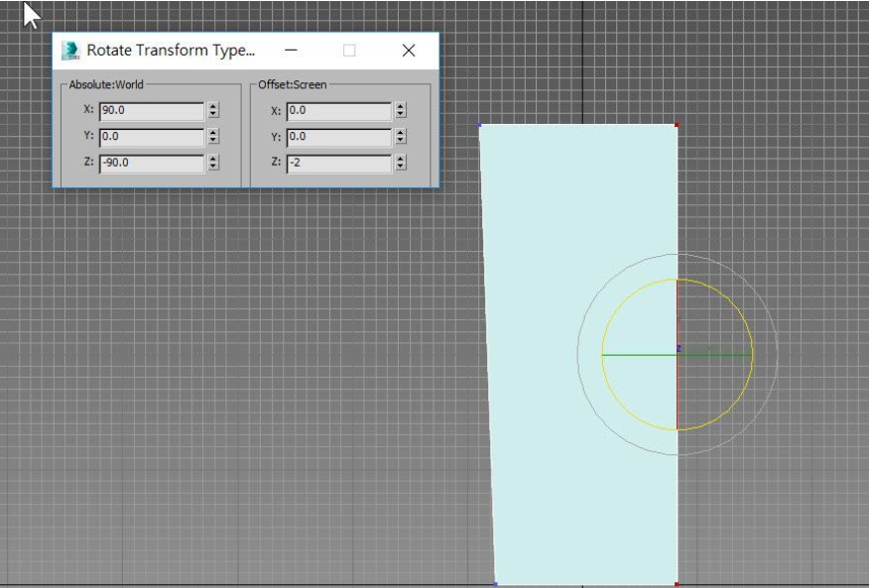Click the spinner beside Offset Screen Z

coord(401,163)
